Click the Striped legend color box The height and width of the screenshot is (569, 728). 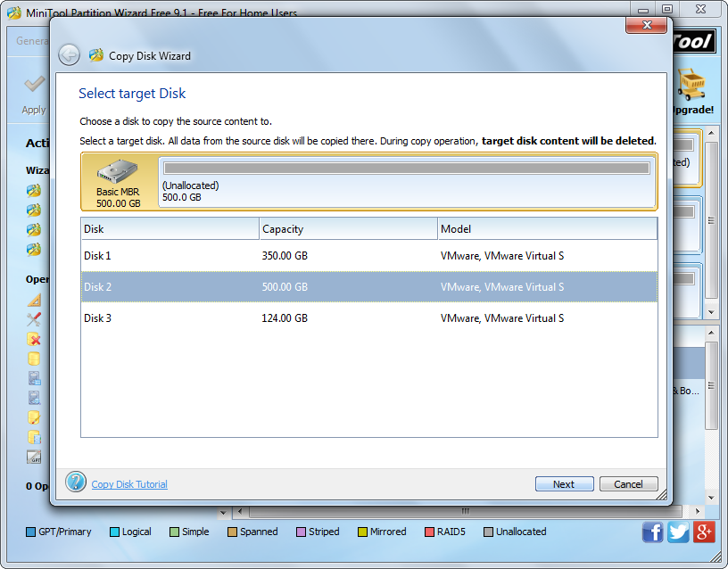[x=301, y=532]
